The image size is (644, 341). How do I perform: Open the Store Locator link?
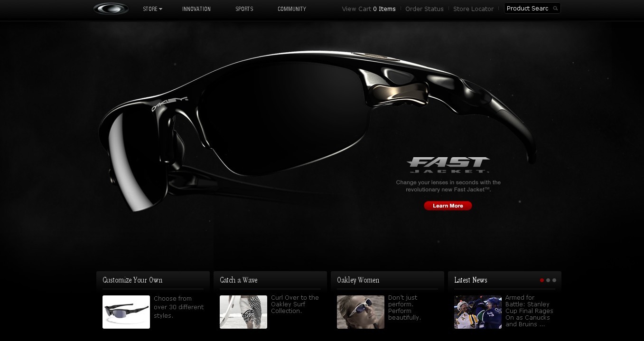pyautogui.click(x=473, y=9)
